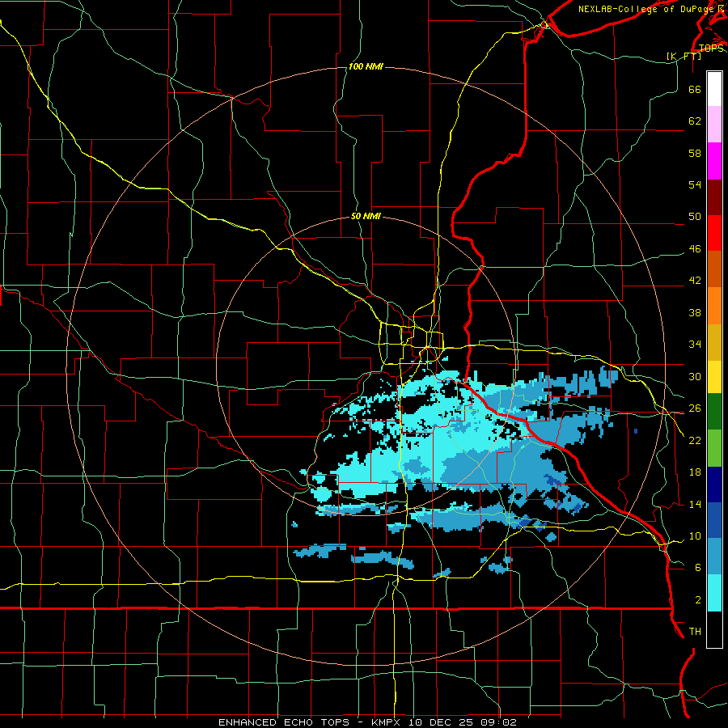The image size is (728, 728).
Task: Click the "30" legend value
Action: point(695,376)
